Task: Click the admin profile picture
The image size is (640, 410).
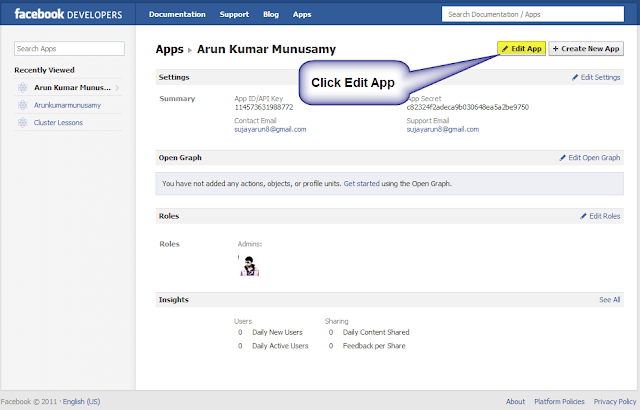Action: [249, 266]
